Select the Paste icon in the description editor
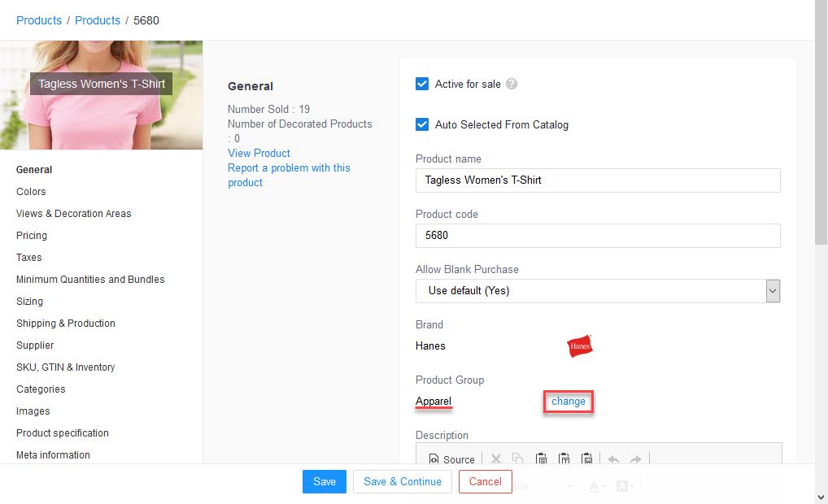 coord(541,458)
